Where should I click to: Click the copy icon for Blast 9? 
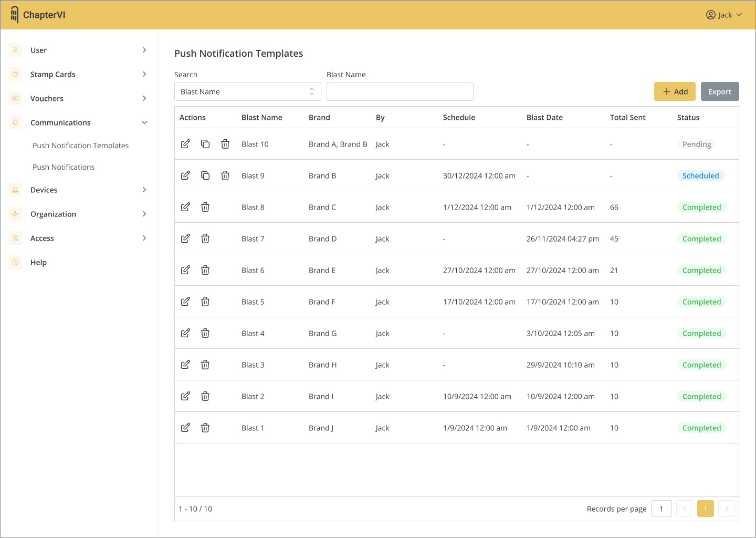pos(205,175)
